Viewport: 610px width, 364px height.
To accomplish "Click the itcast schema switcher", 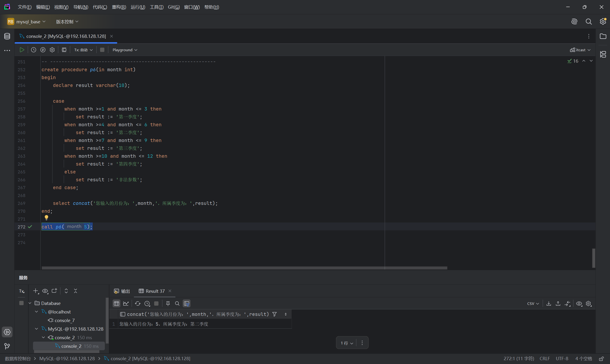I will tap(580, 50).
